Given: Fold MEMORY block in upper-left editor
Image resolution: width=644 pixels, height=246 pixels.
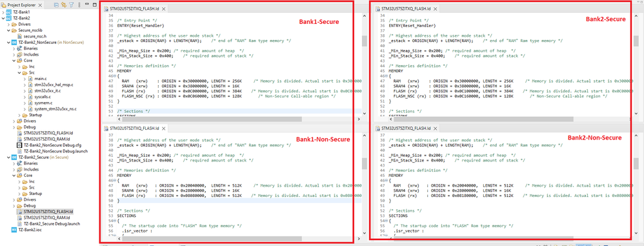Looking at the screenshot, I should [116, 76].
